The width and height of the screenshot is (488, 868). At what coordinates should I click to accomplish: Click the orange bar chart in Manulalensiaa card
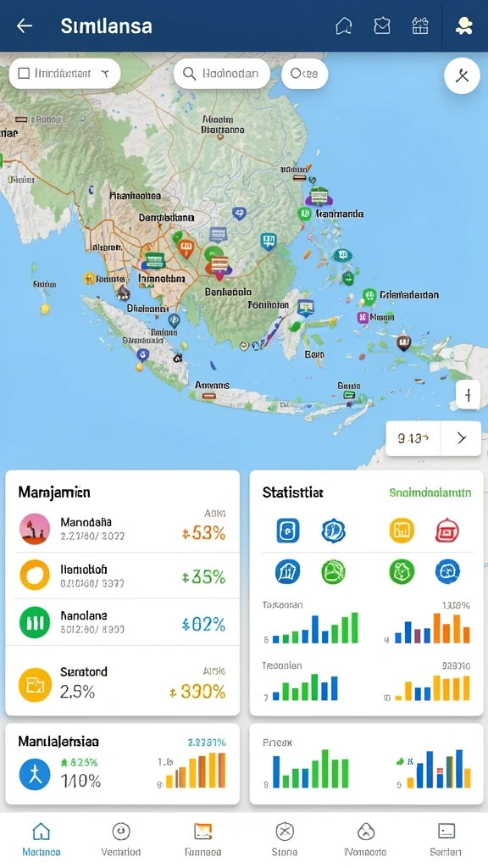click(196, 771)
